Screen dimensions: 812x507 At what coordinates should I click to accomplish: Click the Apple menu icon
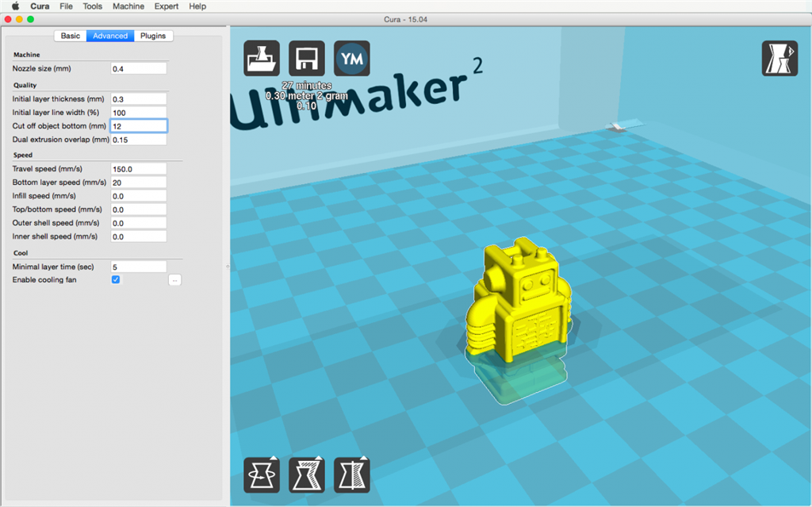[16, 6]
